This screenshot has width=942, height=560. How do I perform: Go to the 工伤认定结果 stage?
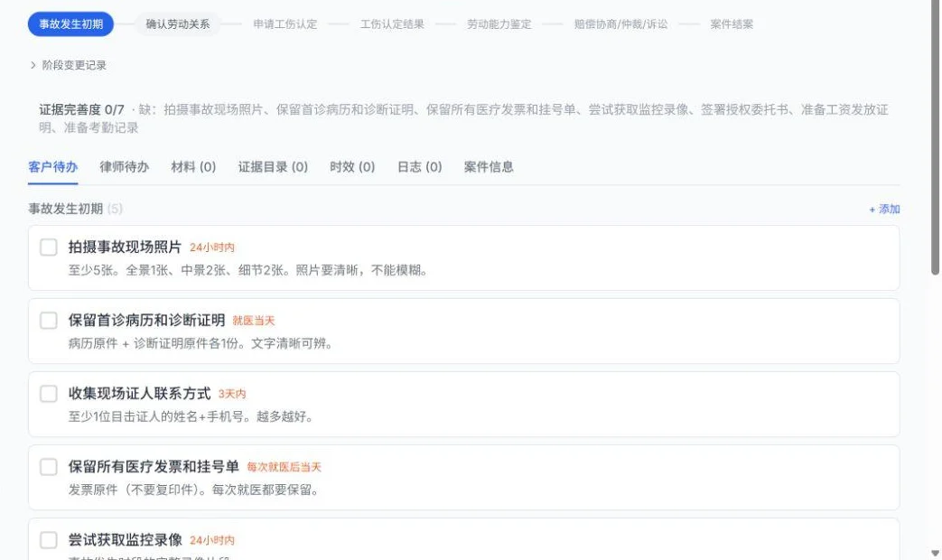click(x=392, y=24)
